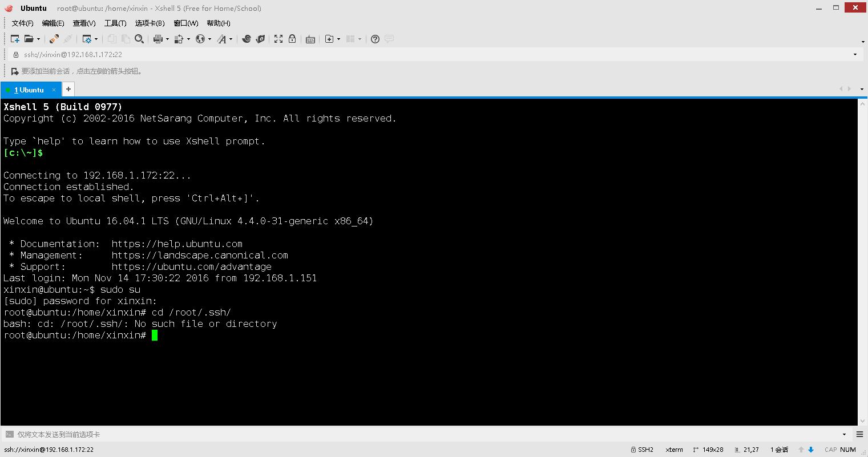Open the tab list dropdown arrow

pyautogui.click(x=862, y=90)
